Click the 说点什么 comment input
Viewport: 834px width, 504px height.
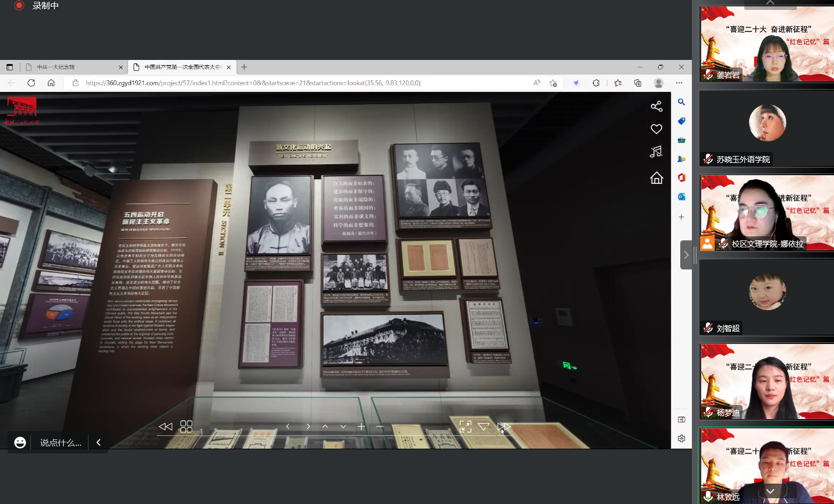[60, 443]
